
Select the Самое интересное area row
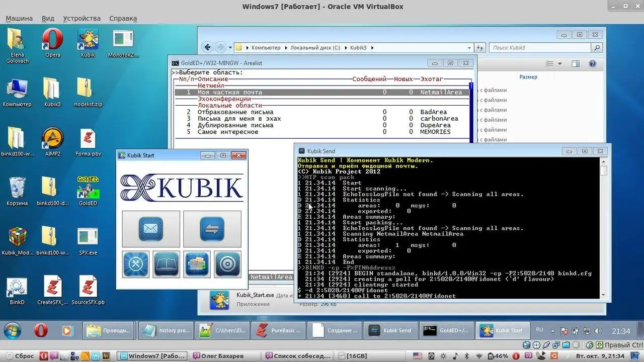pos(322,132)
